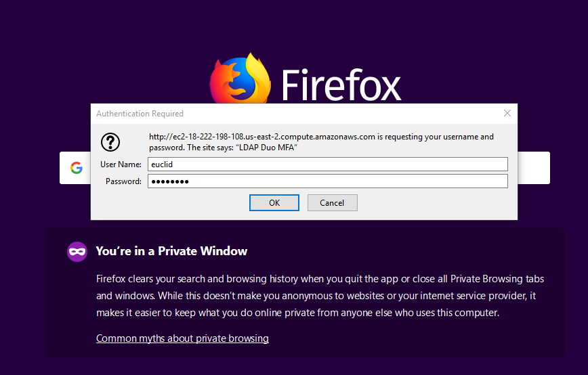
Task: Click the purple private browsing mask icon
Action: (x=77, y=251)
